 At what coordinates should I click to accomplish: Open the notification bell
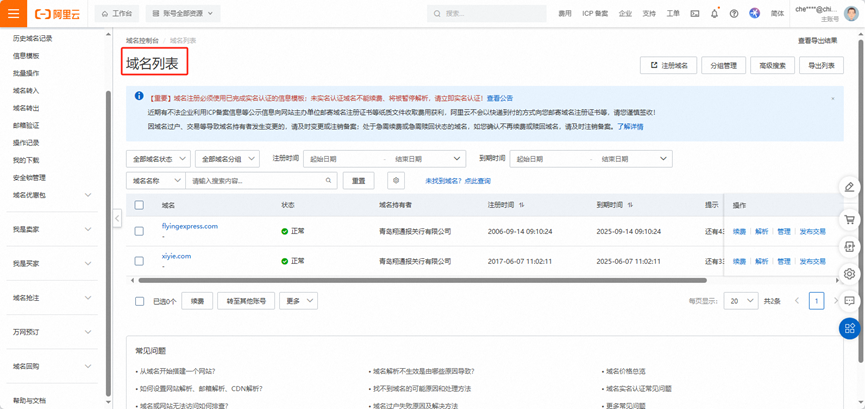coord(714,14)
